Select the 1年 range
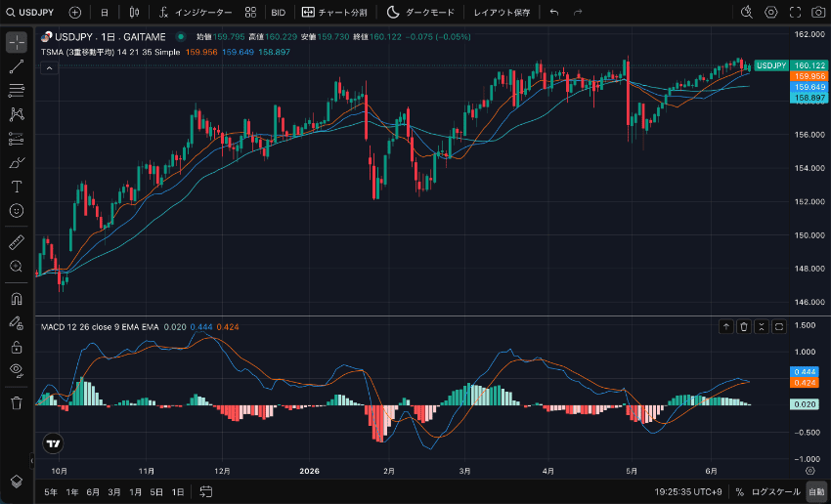831x504 pixels. coord(72,492)
